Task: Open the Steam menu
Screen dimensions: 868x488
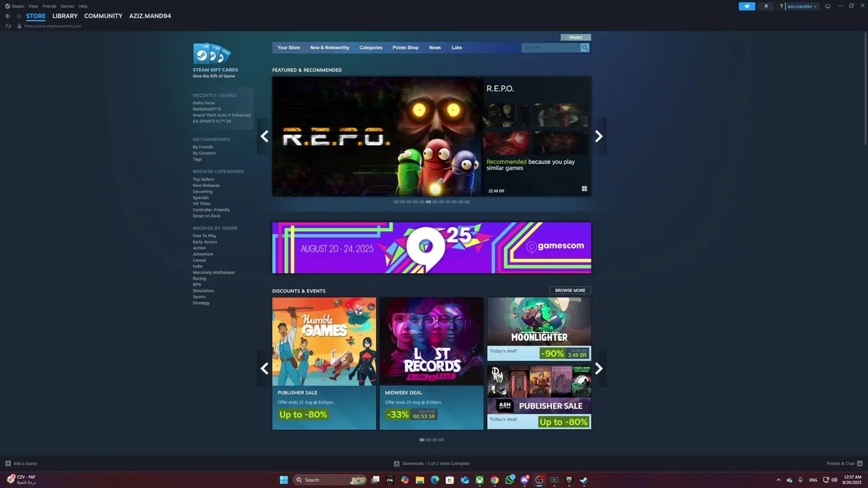Action: (x=15, y=6)
